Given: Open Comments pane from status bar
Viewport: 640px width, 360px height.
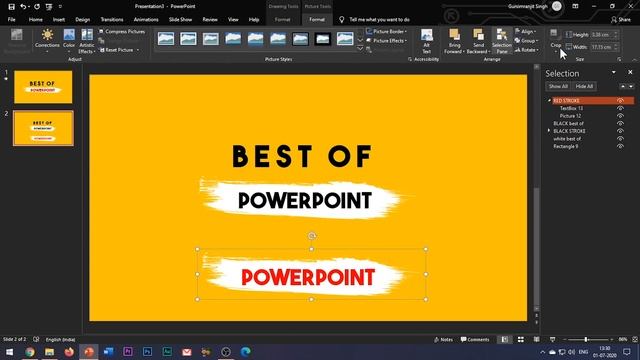Looking at the screenshot, I should click(475, 340).
